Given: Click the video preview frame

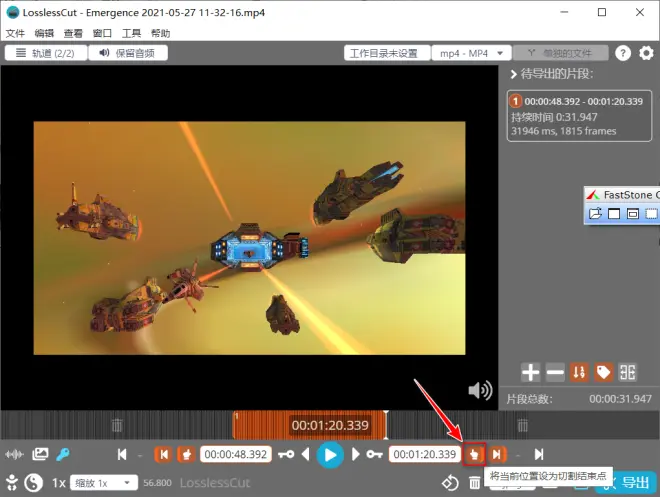Looking at the screenshot, I should coord(250,238).
